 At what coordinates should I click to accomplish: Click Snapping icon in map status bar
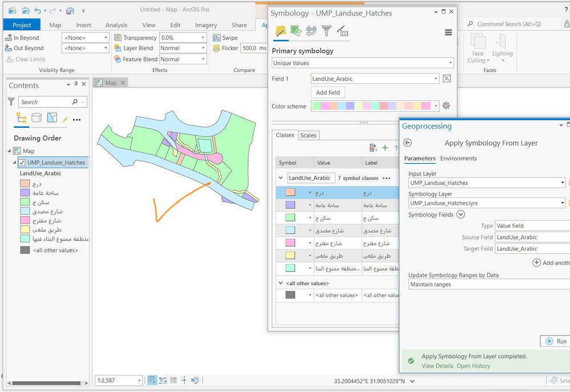[x=152, y=381]
